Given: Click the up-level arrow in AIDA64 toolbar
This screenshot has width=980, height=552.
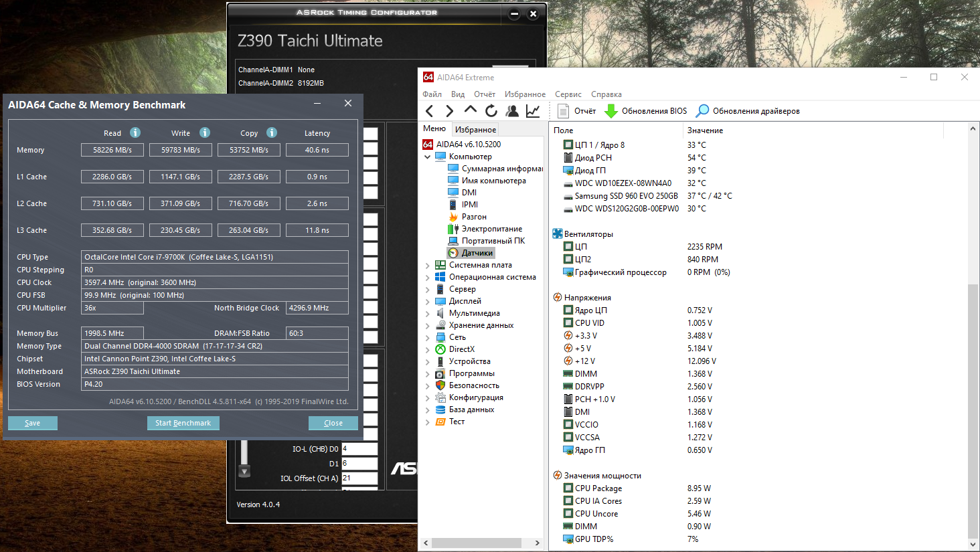Looking at the screenshot, I should point(471,110).
